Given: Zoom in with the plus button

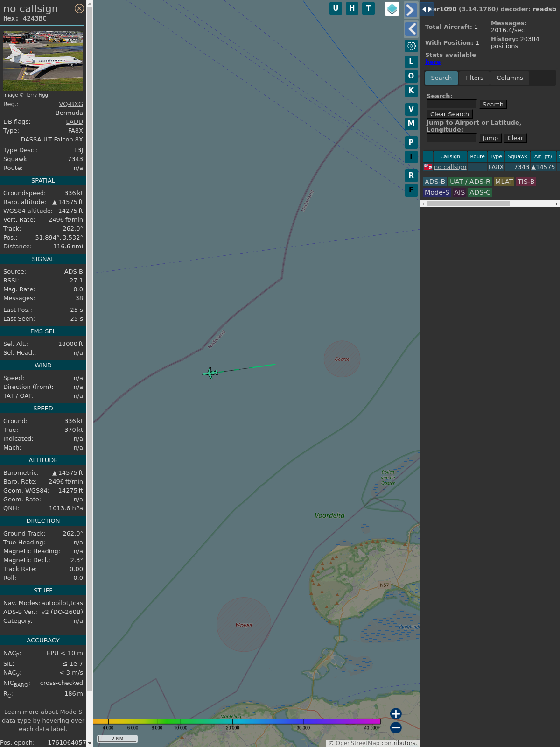Looking at the screenshot, I should pos(396,714).
